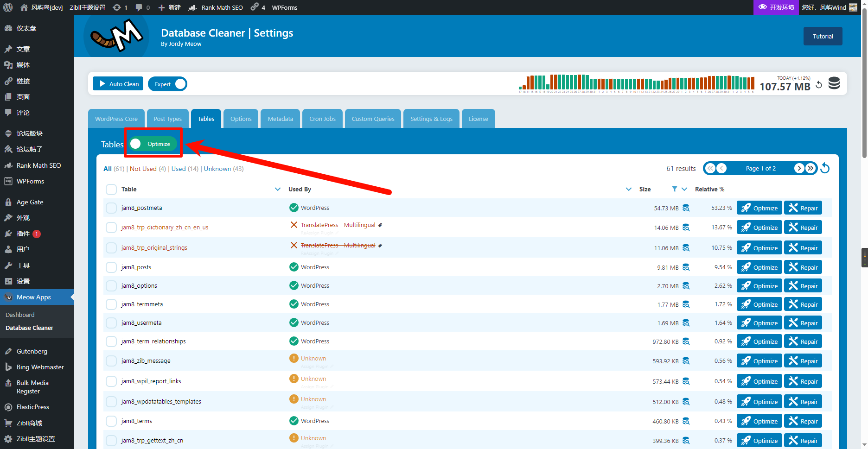Click the WordPress logo in admin bar
The width and height of the screenshot is (868, 449).
coord(8,7)
